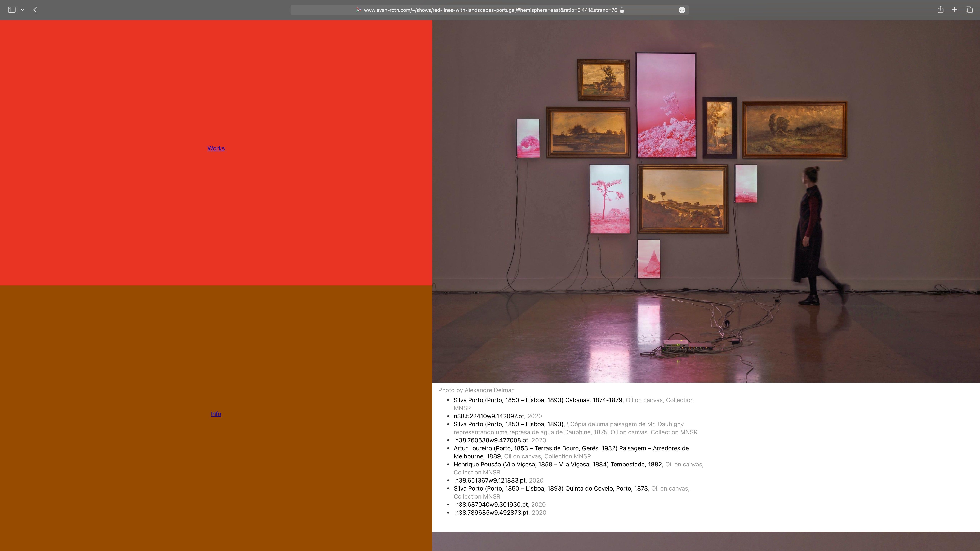The image size is (980, 551).
Task: Open sidebar dropdown chevron menu
Action: click(22, 10)
